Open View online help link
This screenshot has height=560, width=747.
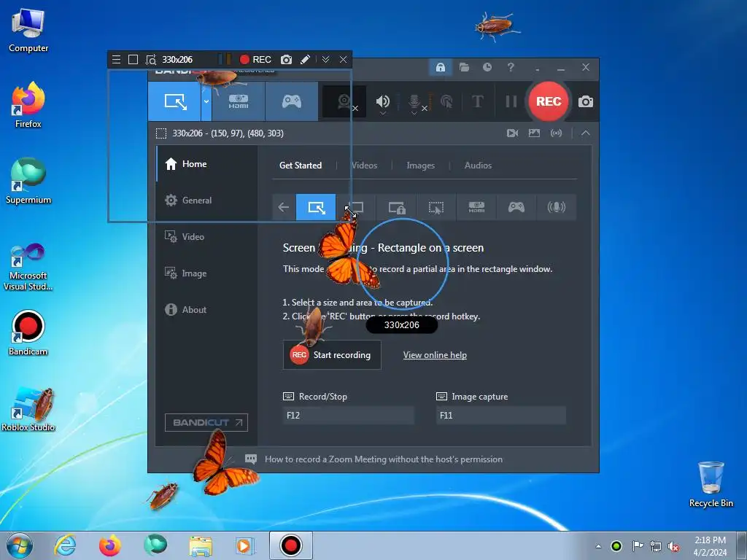(x=435, y=355)
